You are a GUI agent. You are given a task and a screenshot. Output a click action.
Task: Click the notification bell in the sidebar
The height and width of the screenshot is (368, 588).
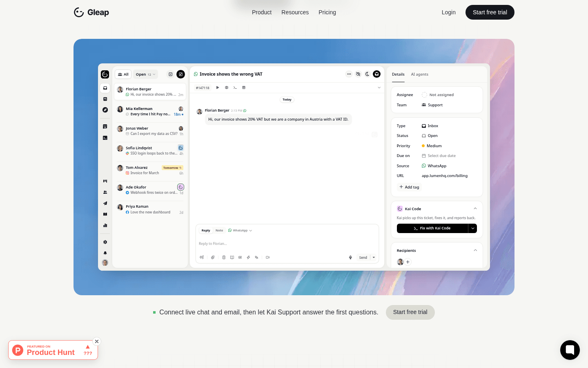[x=105, y=253]
